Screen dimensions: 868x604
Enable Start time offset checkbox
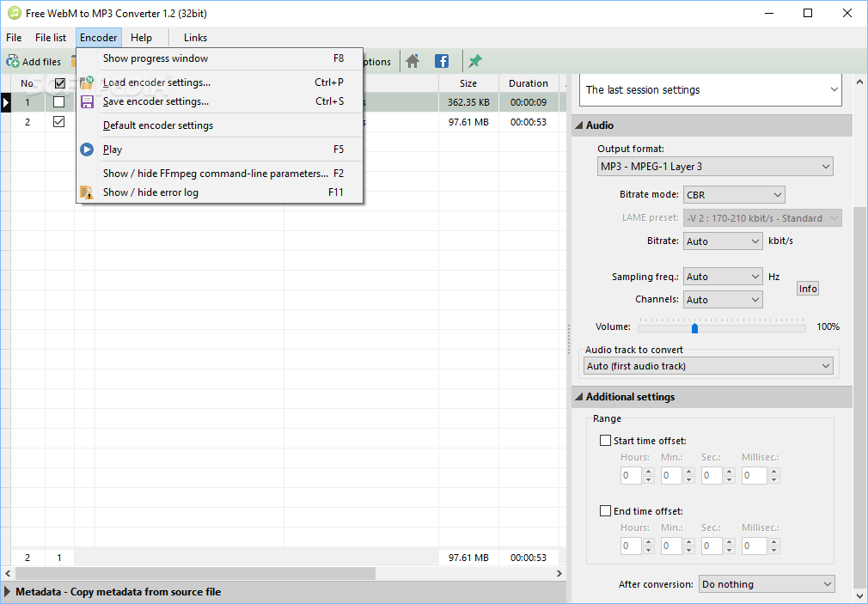coord(606,441)
